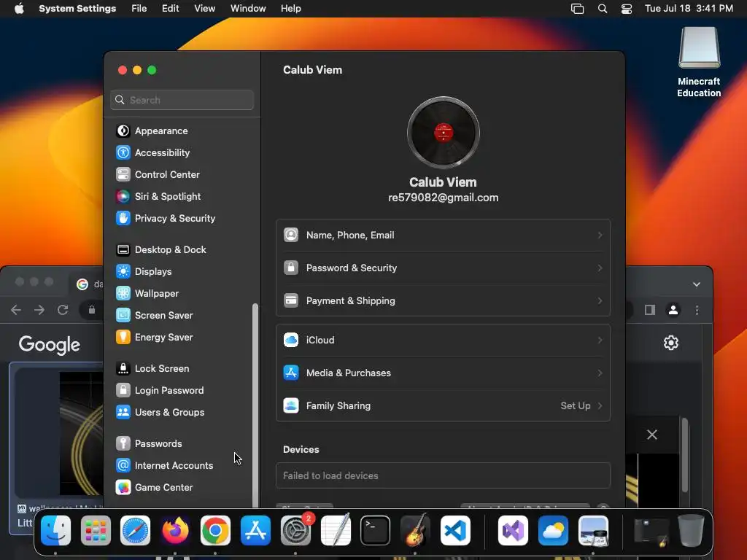Image resolution: width=747 pixels, height=560 pixels.
Task: Expand iCloud settings row
Action: (x=443, y=341)
